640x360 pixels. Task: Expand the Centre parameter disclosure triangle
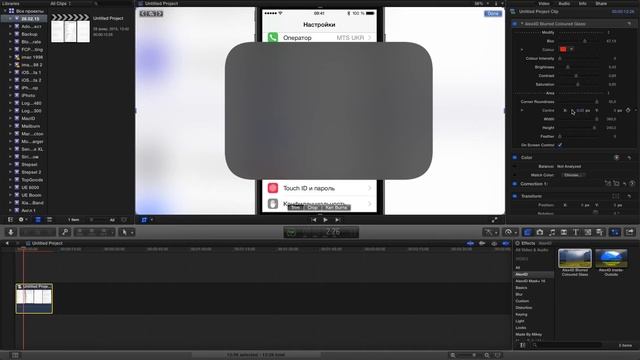tap(522, 110)
